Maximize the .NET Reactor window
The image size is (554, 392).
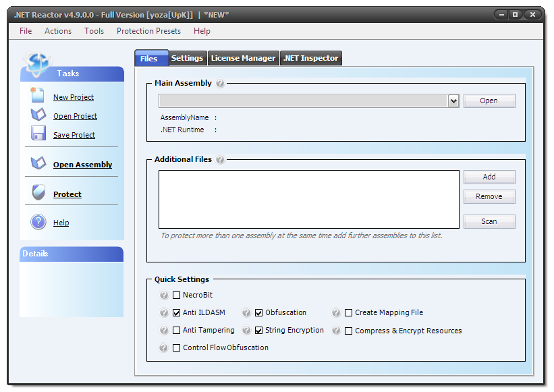point(516,14)
